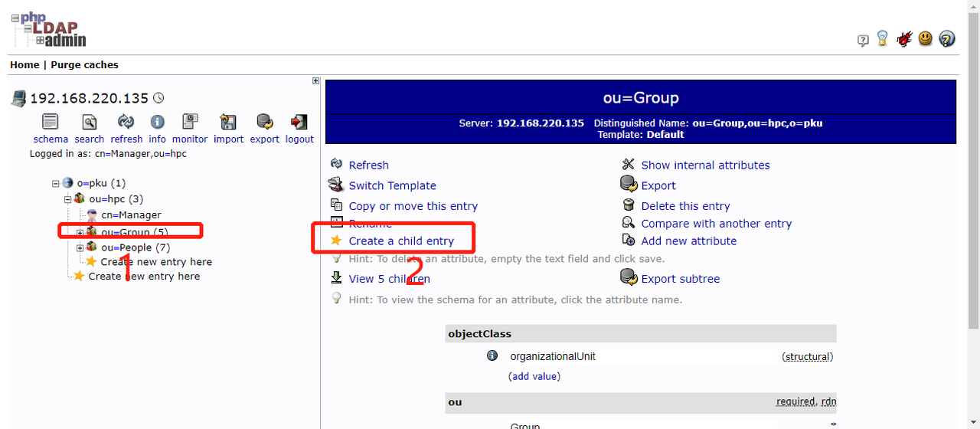Image resolution: width=980 pixels, height=429 pixels.
Task: Expand the ou=Group tree node
Action: 80,232
